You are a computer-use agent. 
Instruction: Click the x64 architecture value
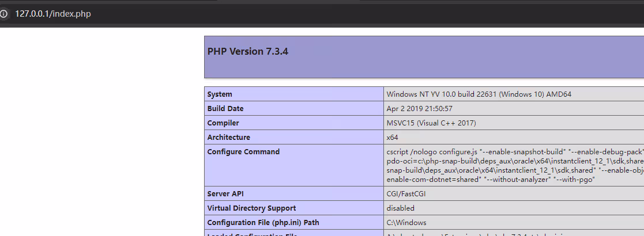tap(392, 138)
